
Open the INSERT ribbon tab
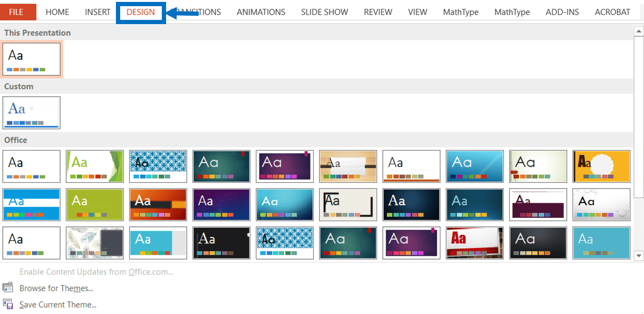click(97, 12)
